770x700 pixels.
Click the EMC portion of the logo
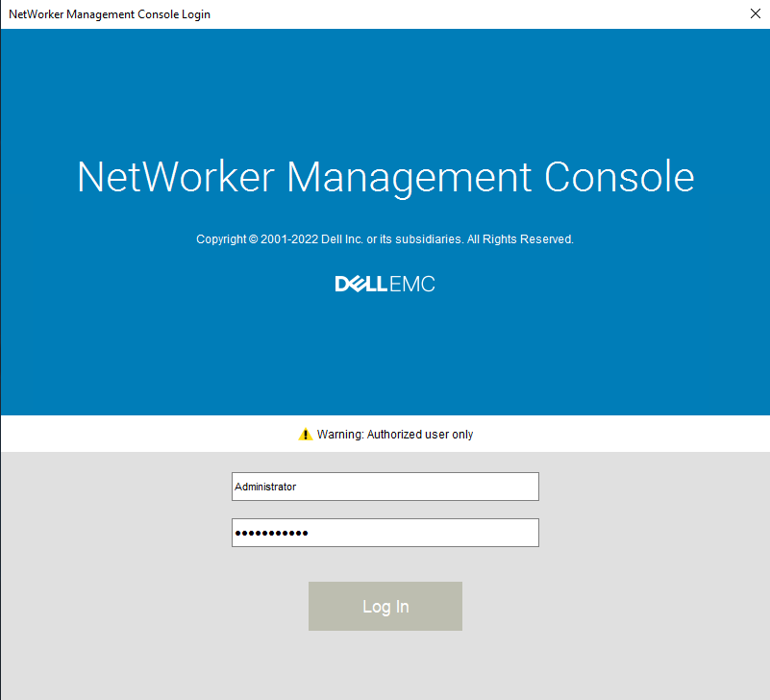pyautogui.click(x=415, y=283)
